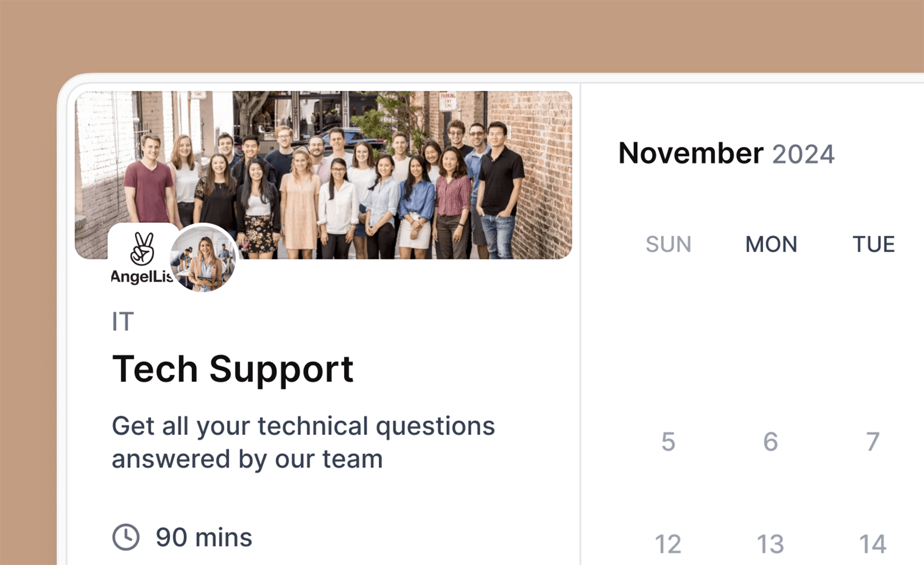Click the 90 mins duration label
The image size is (924, 565).
pyautogui.click(x=204, y=536)
